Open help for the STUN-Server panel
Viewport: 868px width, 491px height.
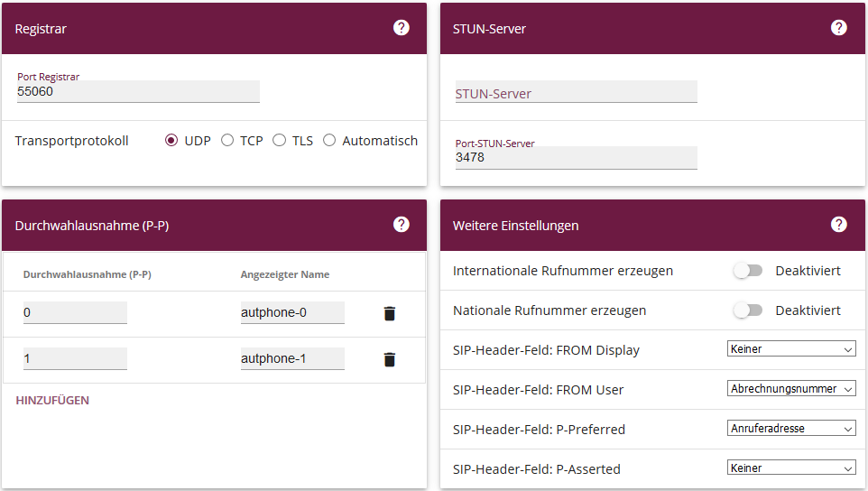click(839, 28)
